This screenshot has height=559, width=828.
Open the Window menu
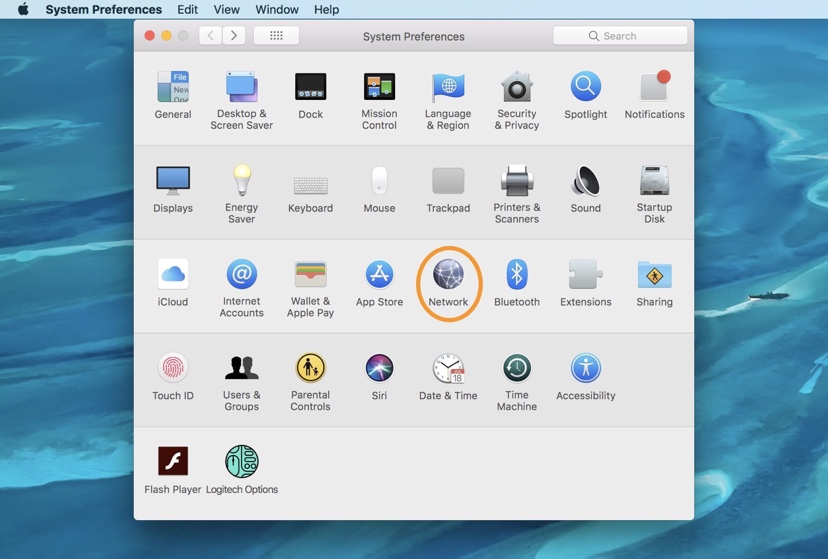point(277,9)
